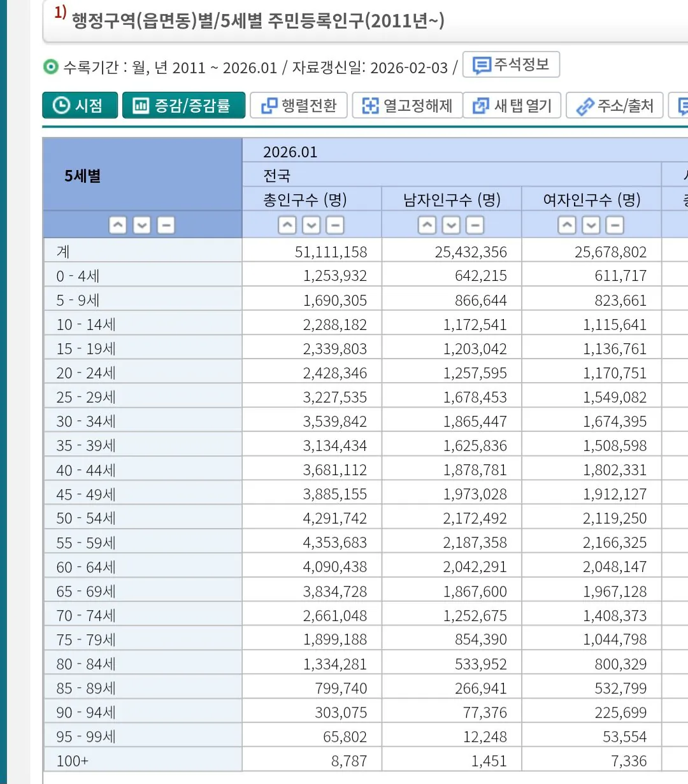Click the 새 탭 열기 button
The image size is (688, 784).
[x=512, y=106]
